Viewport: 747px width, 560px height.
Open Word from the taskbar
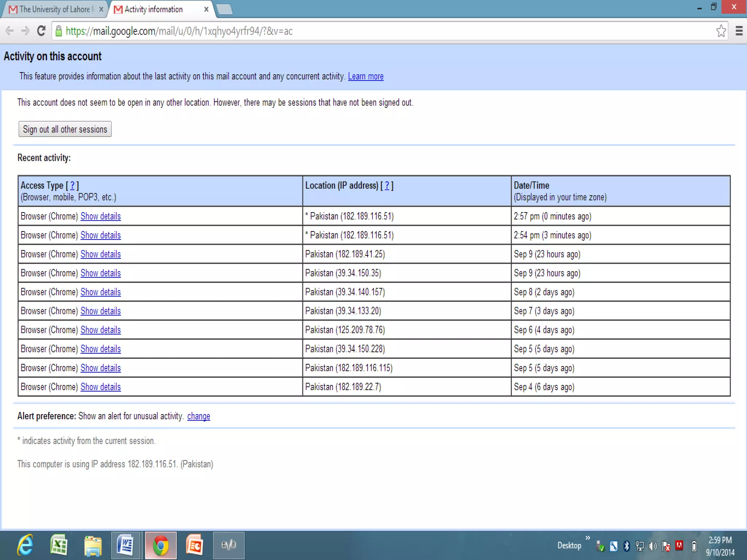coord(125,545)
